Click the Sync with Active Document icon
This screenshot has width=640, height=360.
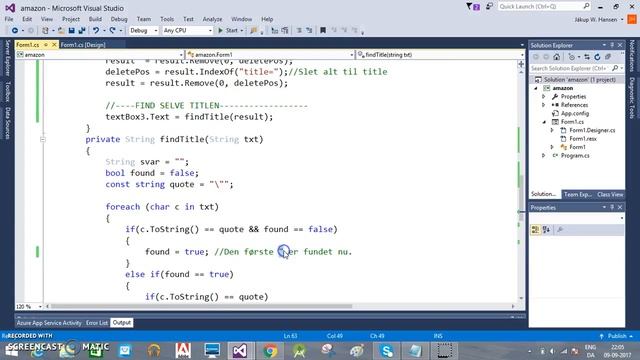(587, 57)
